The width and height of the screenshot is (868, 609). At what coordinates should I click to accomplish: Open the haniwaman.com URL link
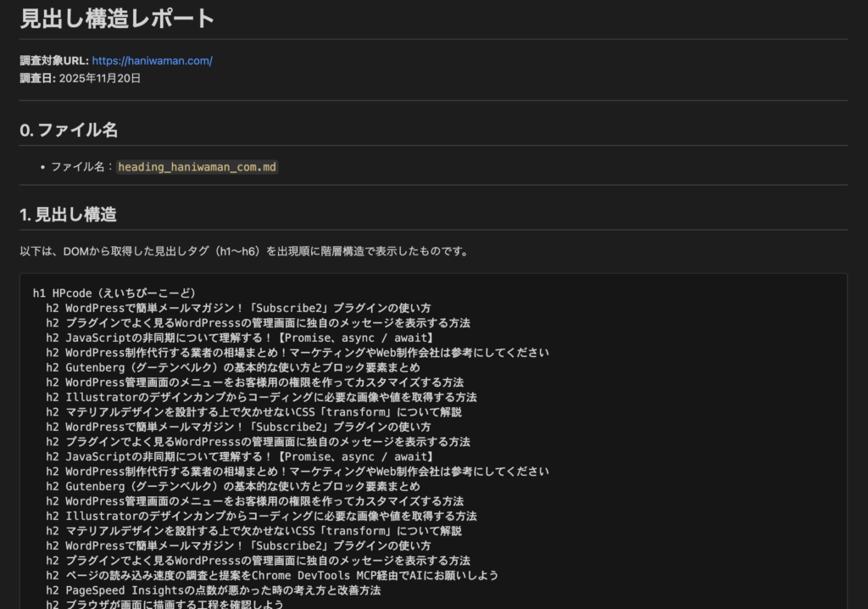click(x=152, y=61)
